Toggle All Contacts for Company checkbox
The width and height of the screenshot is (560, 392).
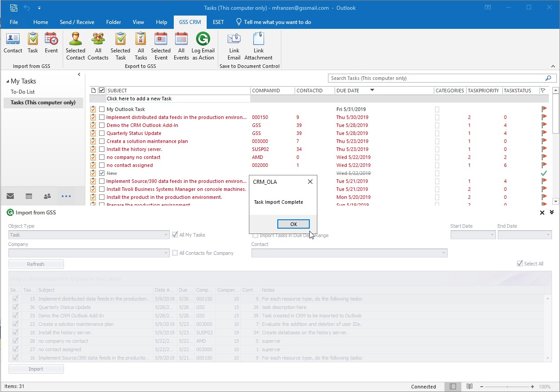(x=175, y=253)
